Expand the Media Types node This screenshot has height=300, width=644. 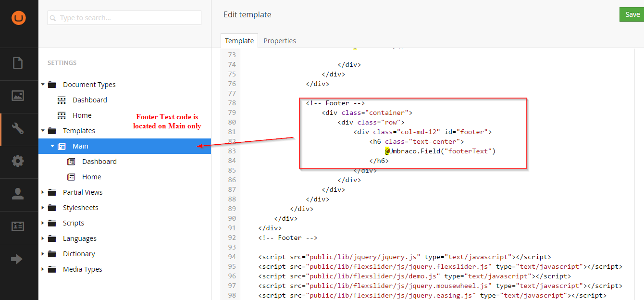(x=43, y=269)
